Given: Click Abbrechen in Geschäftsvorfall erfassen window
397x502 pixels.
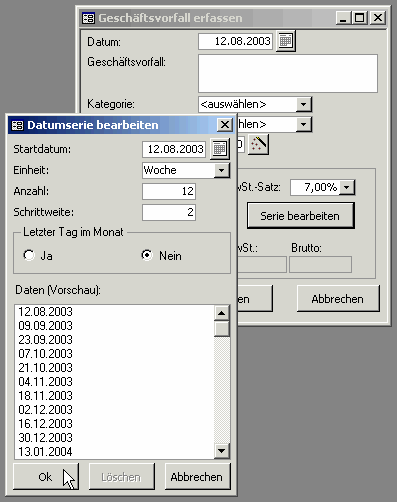Looking at the screenshot, I should click(x=338, y=299).
